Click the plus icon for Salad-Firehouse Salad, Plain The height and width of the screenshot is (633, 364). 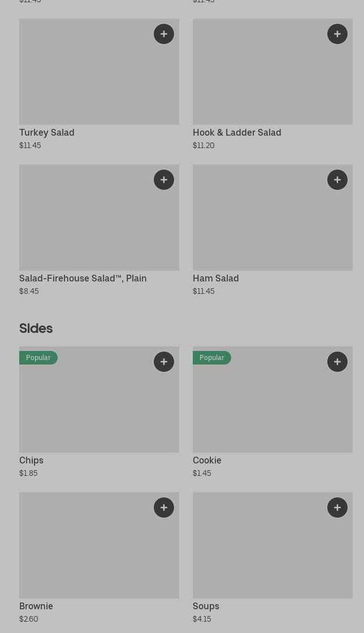pyautogui.click(x=164, y=180)
